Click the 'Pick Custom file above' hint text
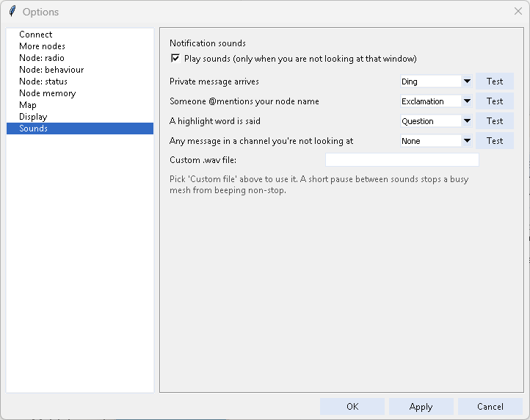The width and height of the screenshot is (530, 420). click(319, 184)
